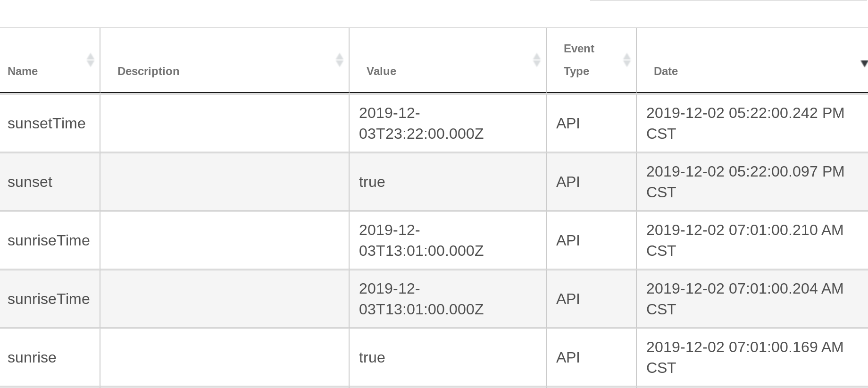Click the sunsetTime value 2019-12-03T23:22:00.000Z
This screenshot has width=868, height=388.
click(421, 123)
